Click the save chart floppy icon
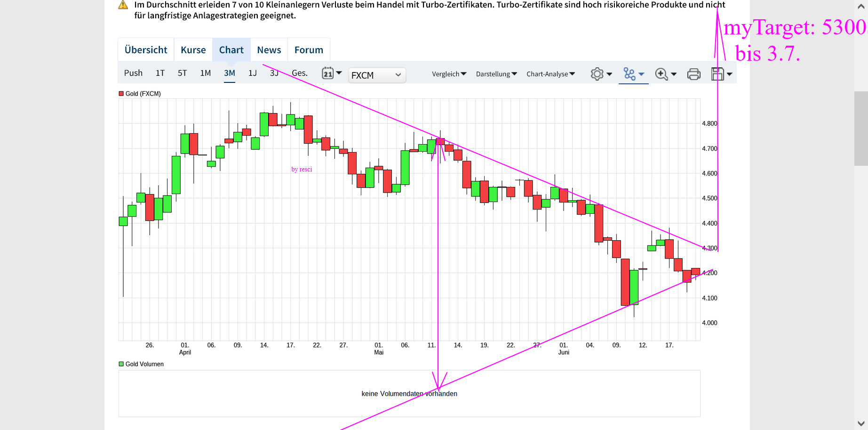Viewport: 868px width, 430px height. 717,74
